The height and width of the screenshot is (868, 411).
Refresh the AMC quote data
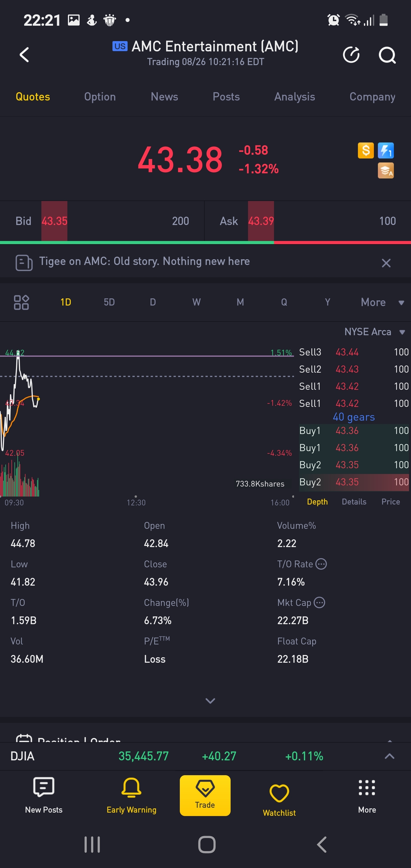(x=351, y=55)
